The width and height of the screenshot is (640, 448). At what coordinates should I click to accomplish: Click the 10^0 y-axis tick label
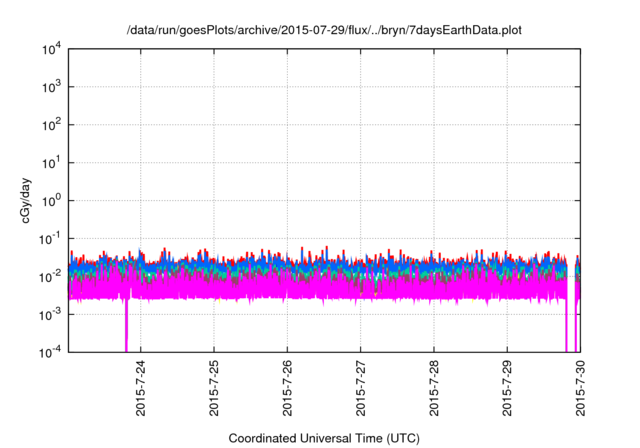tap(51, 201)
